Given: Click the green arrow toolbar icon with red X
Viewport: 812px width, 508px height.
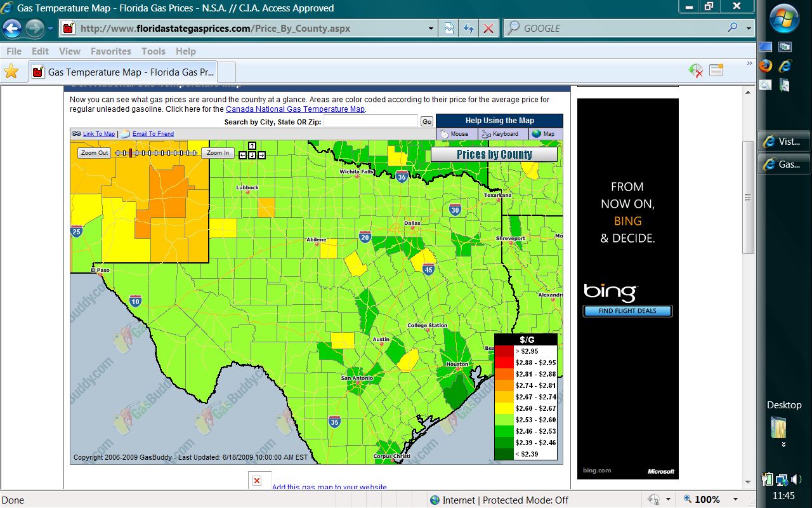Looking at the screenshot, I should [696, 70].
